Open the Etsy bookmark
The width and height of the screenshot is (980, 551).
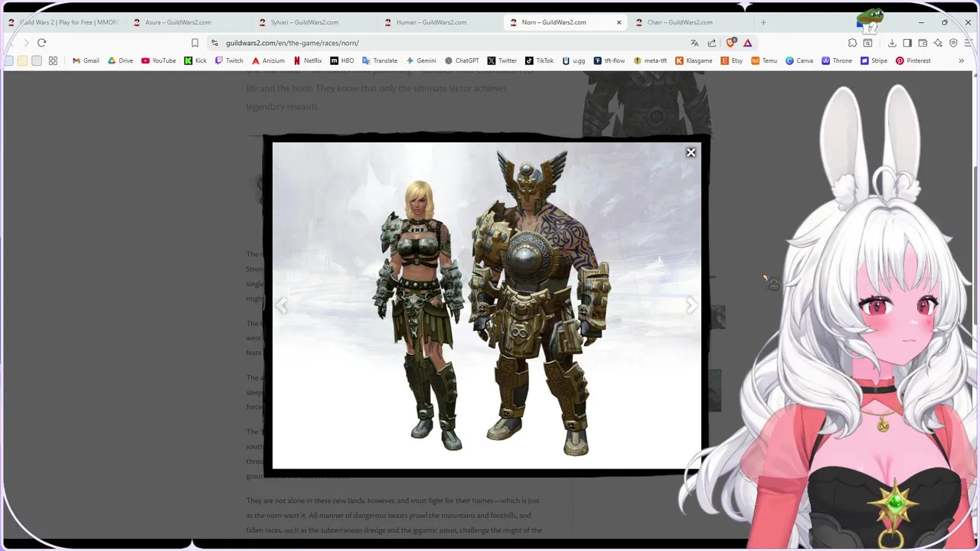(x=732, y=60)
